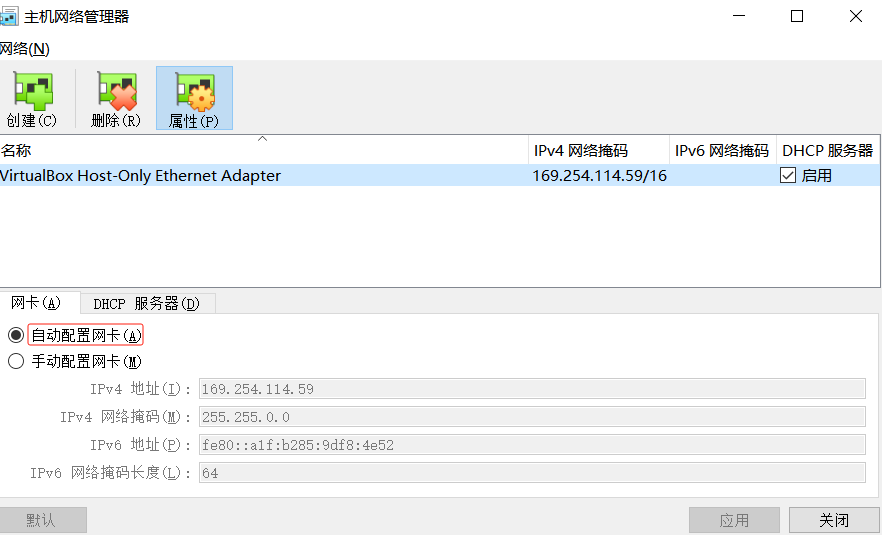Select 自动配置网卡(A) radio button

(16, 335)
